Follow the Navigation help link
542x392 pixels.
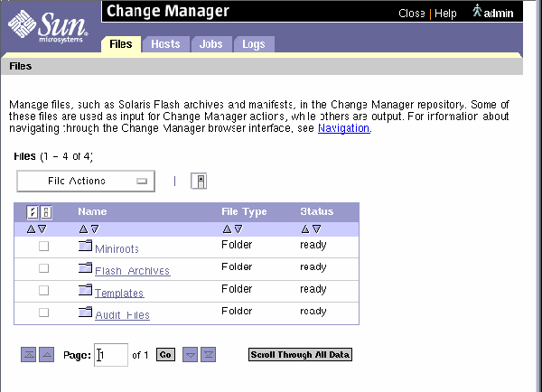(343, 128)
